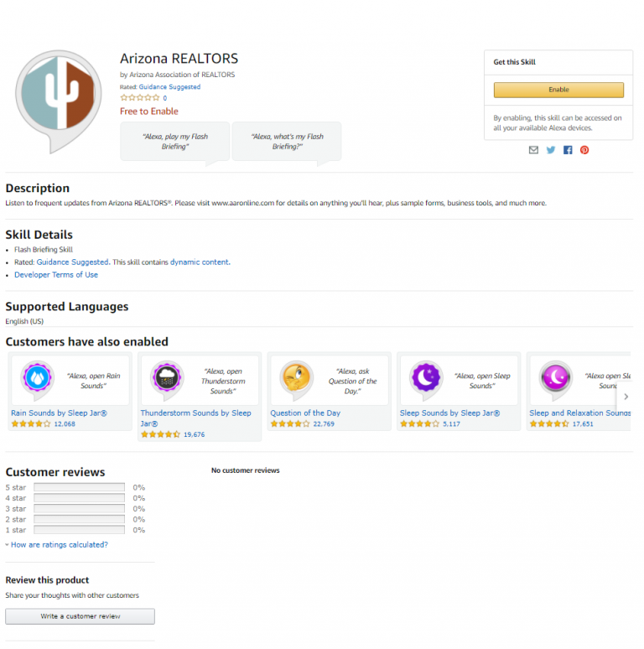The width and height of the screenshot is (644, 649).
Task: Click the Enable skill button
Action: coord(558,90)
